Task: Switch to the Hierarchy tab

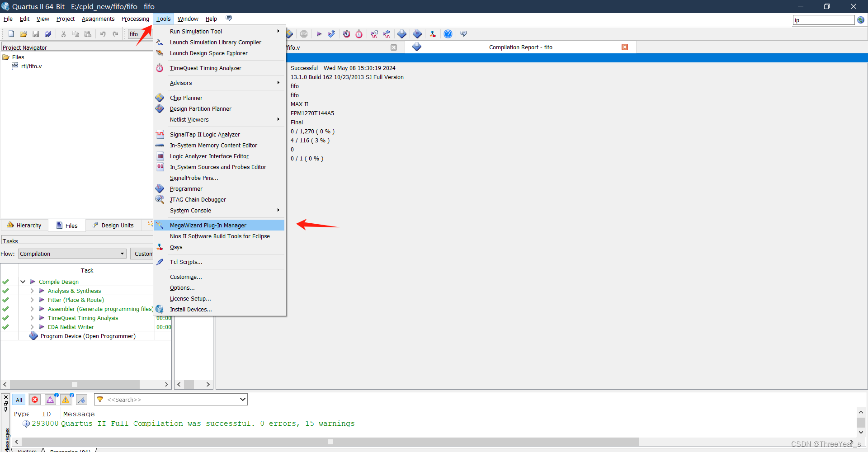Action: click(24, 225)
